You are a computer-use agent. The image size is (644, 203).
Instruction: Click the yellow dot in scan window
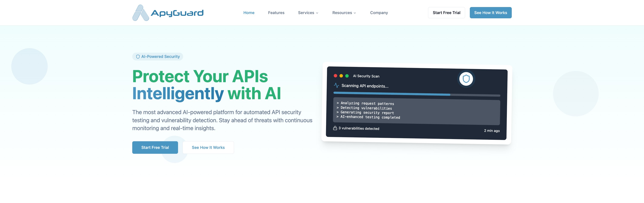(x=341, y=76)
